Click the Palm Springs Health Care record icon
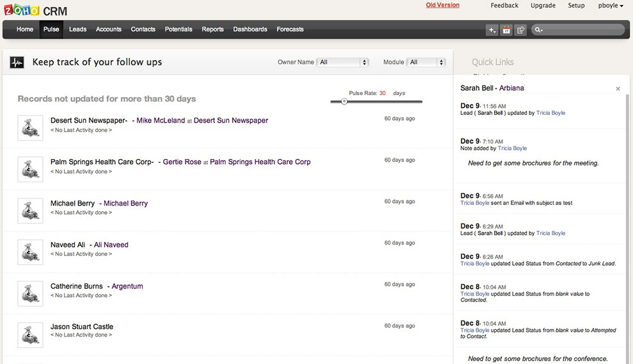Image resolution: width=633 pixels, height=364 pixels. coord(30,169)
